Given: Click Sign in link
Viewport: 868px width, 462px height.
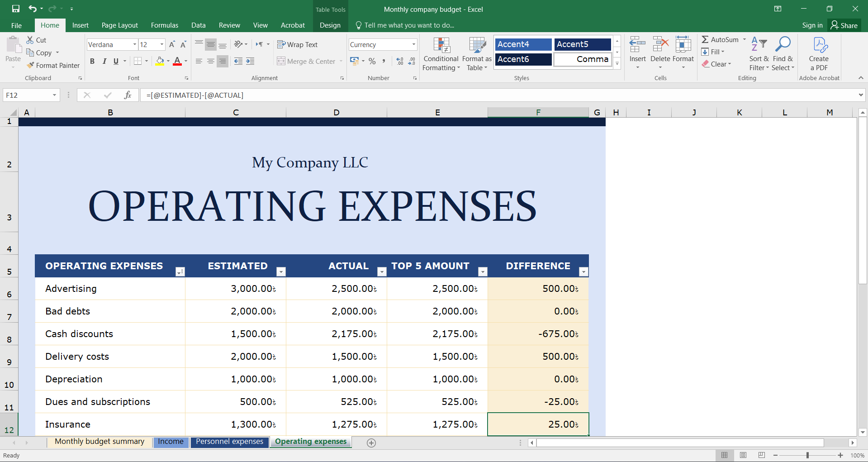Looking at the screenshot, I should [x=812, y=25].
